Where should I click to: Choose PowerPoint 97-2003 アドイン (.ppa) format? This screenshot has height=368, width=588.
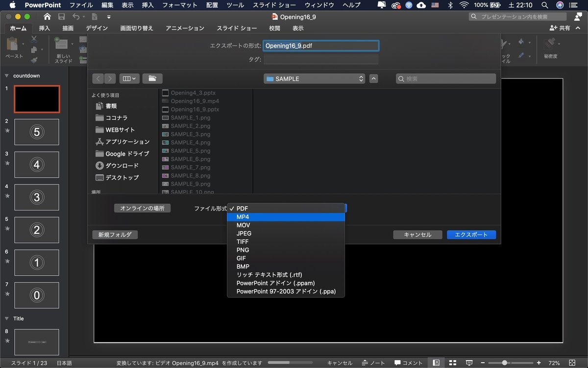point(286,291)
